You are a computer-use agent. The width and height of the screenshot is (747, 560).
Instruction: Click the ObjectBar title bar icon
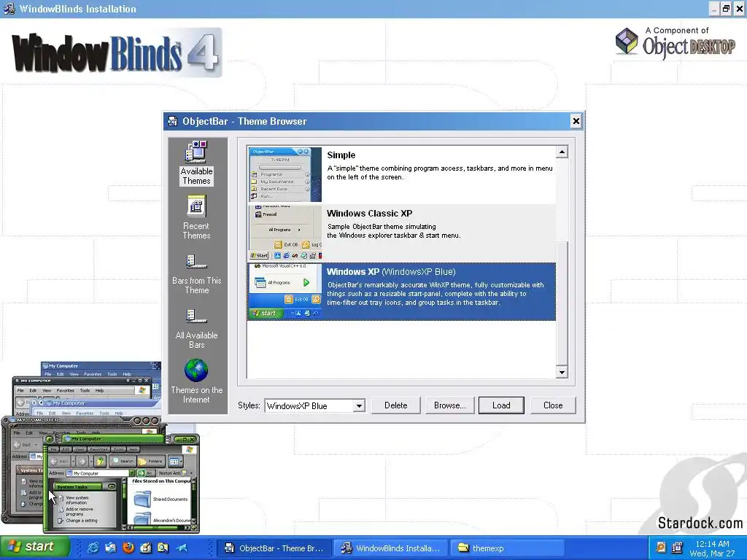[172, 122]
